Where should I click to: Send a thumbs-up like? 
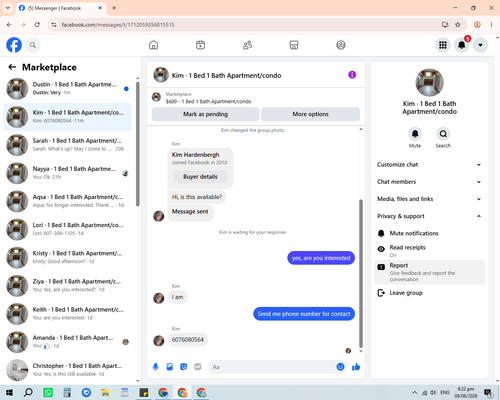coord(356,367)
